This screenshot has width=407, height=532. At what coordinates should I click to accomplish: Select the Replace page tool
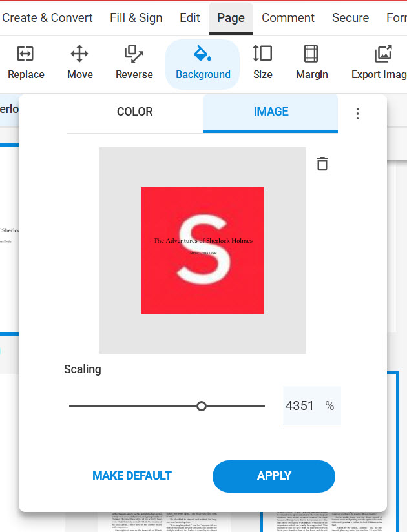click(26, 63)
